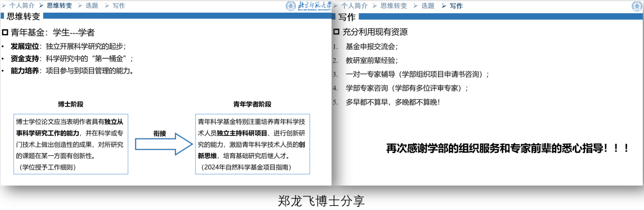Screen dimensions: 644x210
Task: Click the square bullet before 青年基金
Action: 5,32
